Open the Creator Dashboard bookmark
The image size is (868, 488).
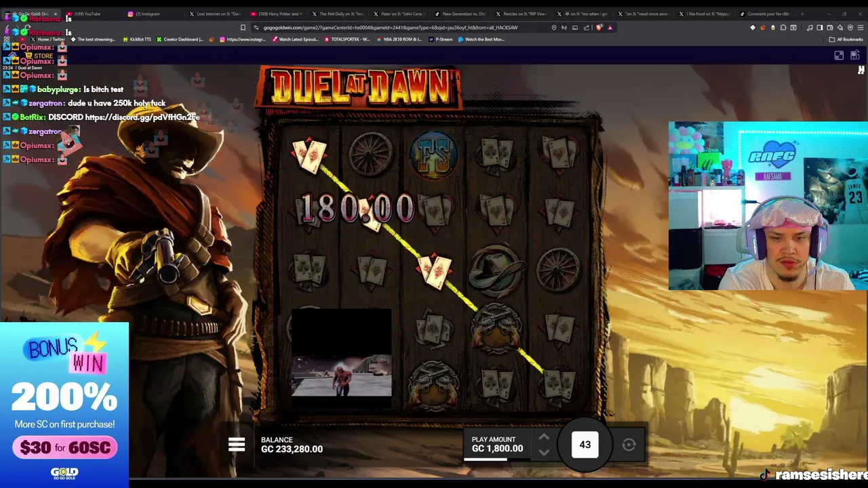[x=180, y=39]
